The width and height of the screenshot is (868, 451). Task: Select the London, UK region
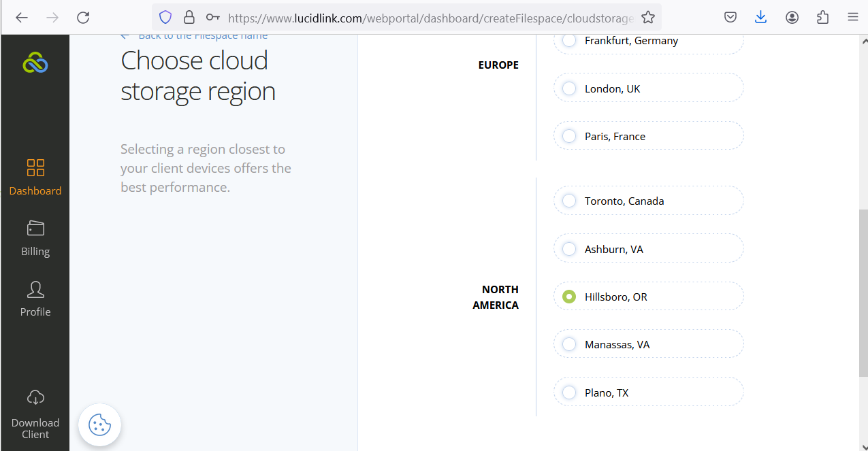569,88
